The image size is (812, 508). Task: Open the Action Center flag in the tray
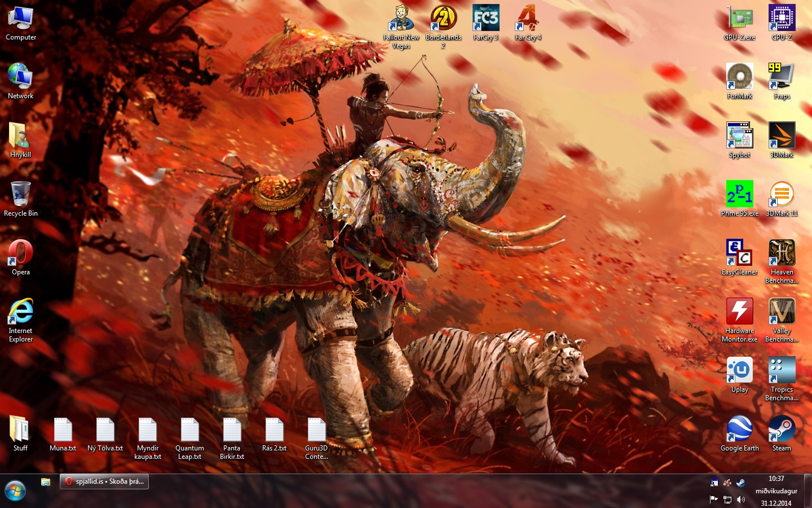point(713,499)
